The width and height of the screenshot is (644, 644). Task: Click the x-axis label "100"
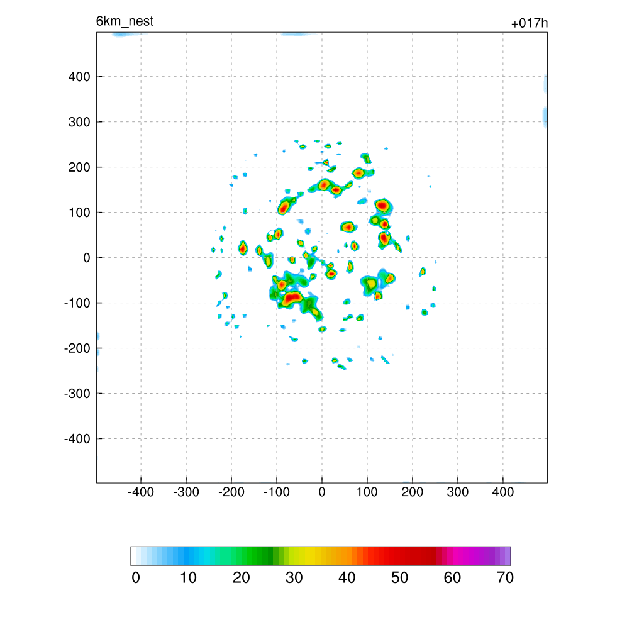[x=367, y=492]
